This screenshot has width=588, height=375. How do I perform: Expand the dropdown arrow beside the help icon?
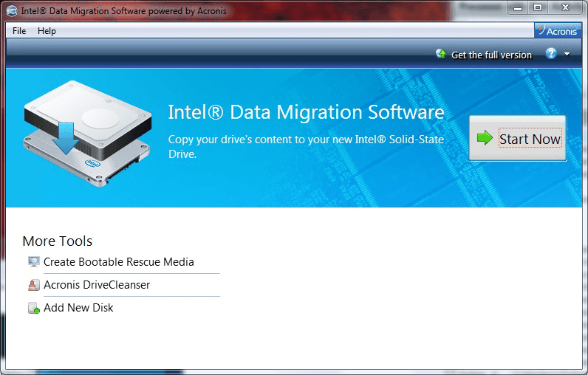(567, 55)
